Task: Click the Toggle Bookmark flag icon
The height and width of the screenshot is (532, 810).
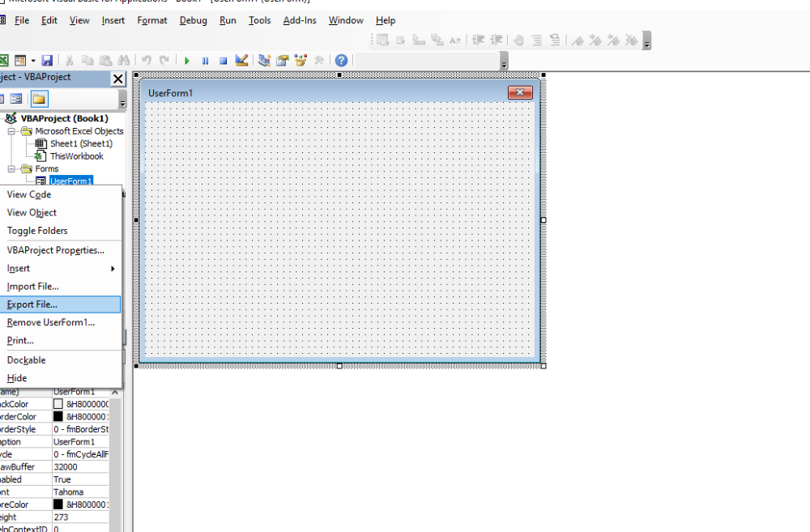Action: click(x=578, y=40)
